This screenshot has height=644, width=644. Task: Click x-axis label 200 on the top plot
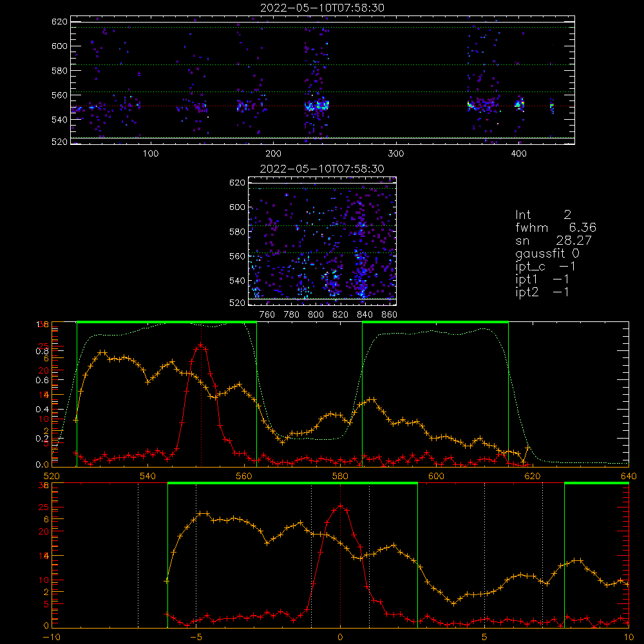pyautogui.click(x=273, y=154)
